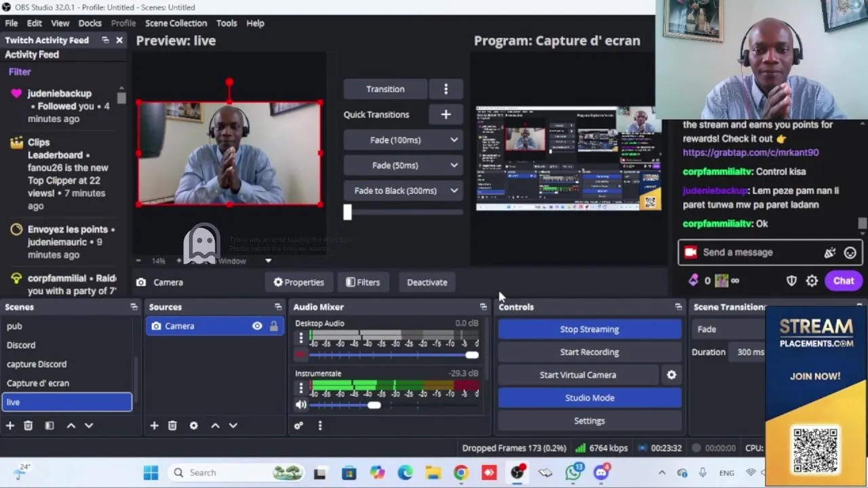Move the Camera source up
The width and height of the screenshot is (868, 488).
[215, 426]
